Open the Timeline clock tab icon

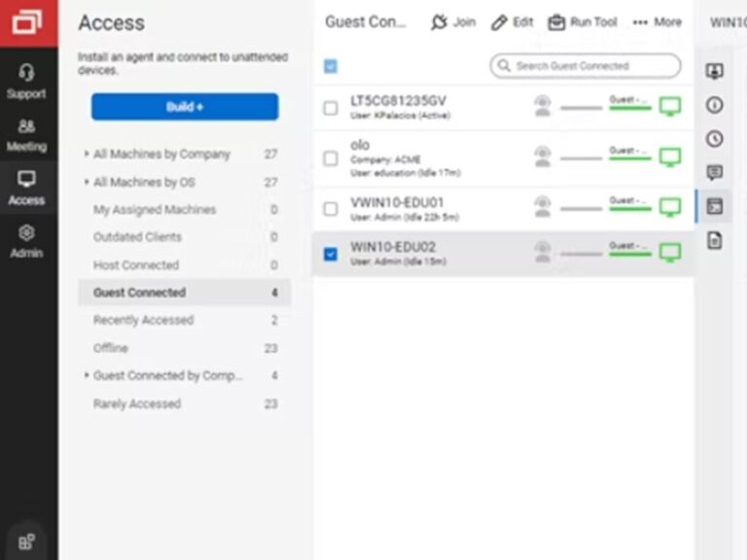(x=714, y=139)
